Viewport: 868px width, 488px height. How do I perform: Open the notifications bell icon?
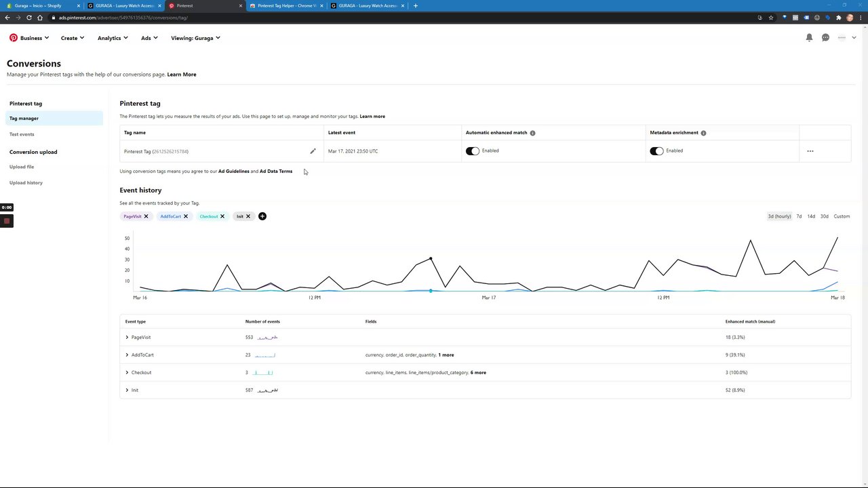pyautogui.click(x=809, y=38)
